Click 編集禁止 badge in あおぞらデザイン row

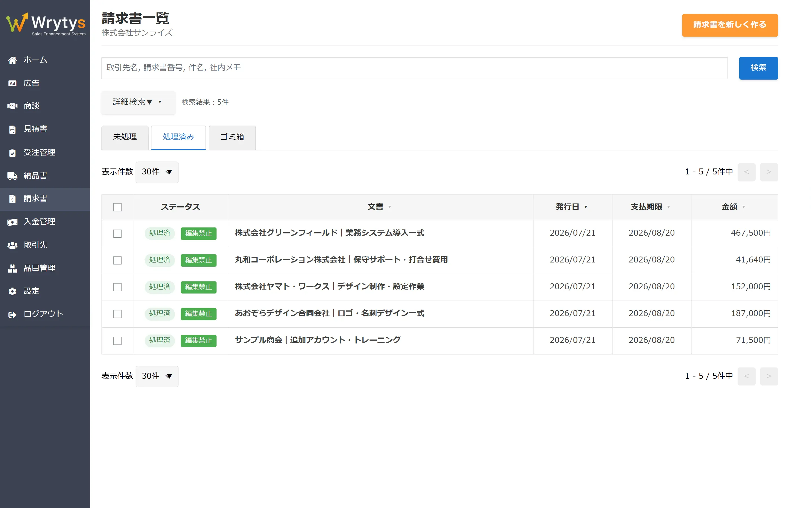[198, 314]
